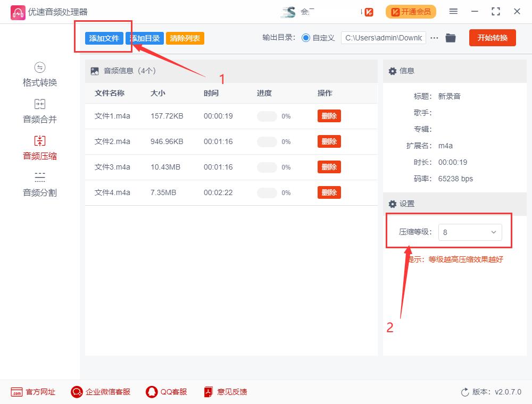Click the 添加文件 button to add files
The width and height of the screenshot is (532, 404).
tap(103, 38)
